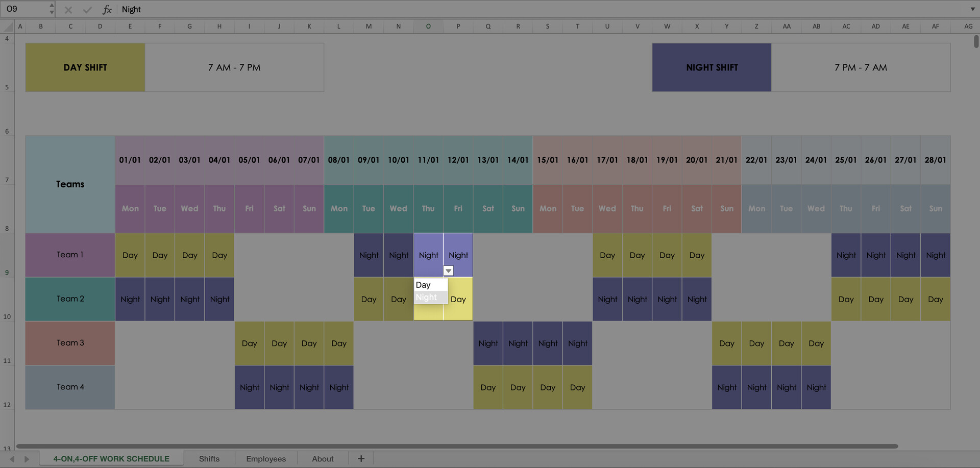The height and width of the screenshot is (468, 980).
Task: Click the Name Box up stepper arrow
Action: pos(51,5)
